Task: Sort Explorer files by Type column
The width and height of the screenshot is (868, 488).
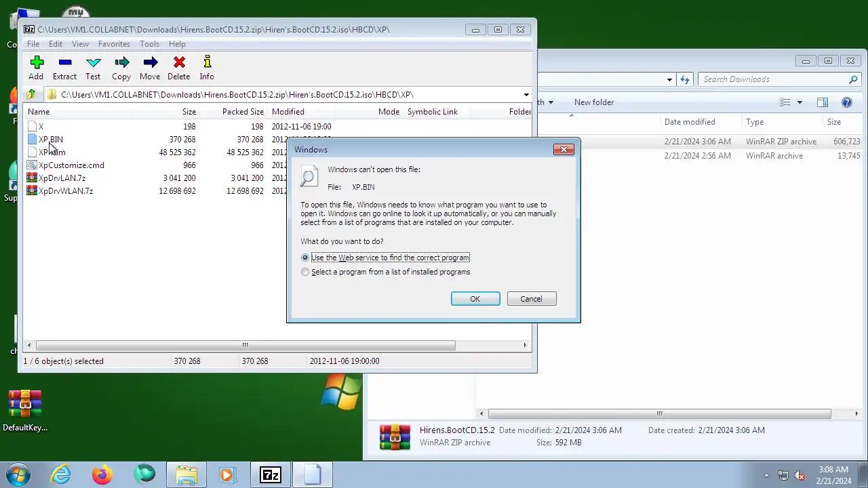Action: (781, 122)
